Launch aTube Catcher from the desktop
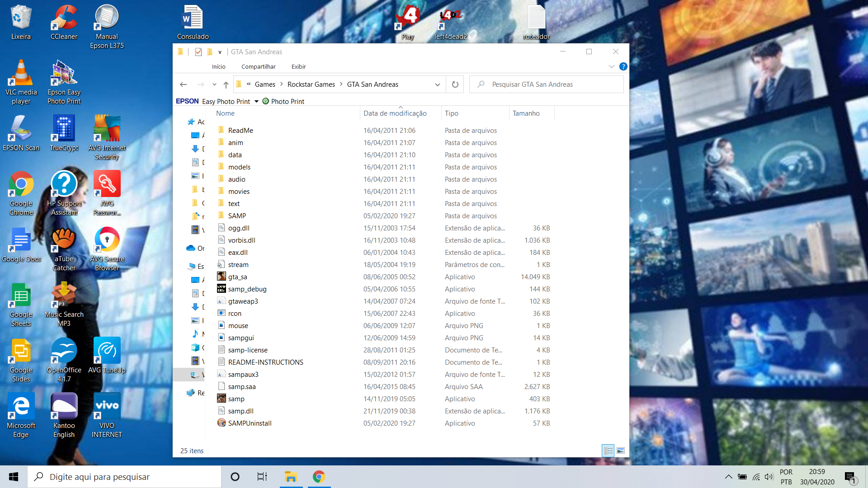The height and width of the screenshot is (488, 868). [x=64, y=249]
